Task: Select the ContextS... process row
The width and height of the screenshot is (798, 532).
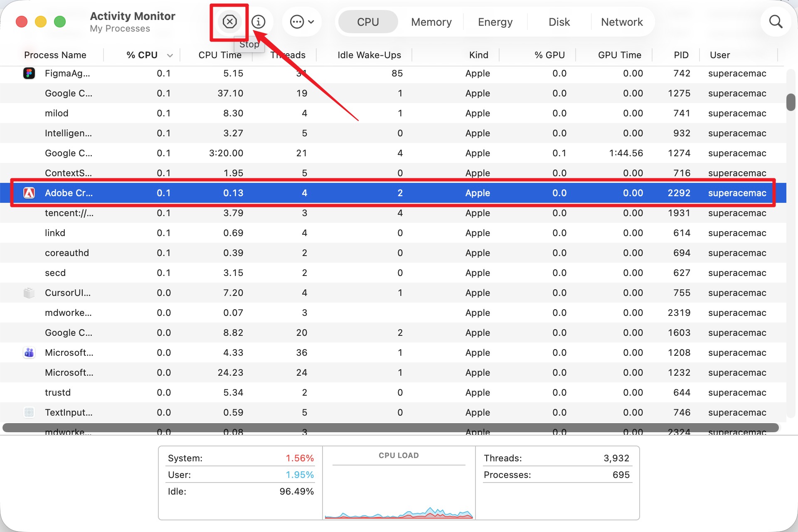Action: coord(393,173)
